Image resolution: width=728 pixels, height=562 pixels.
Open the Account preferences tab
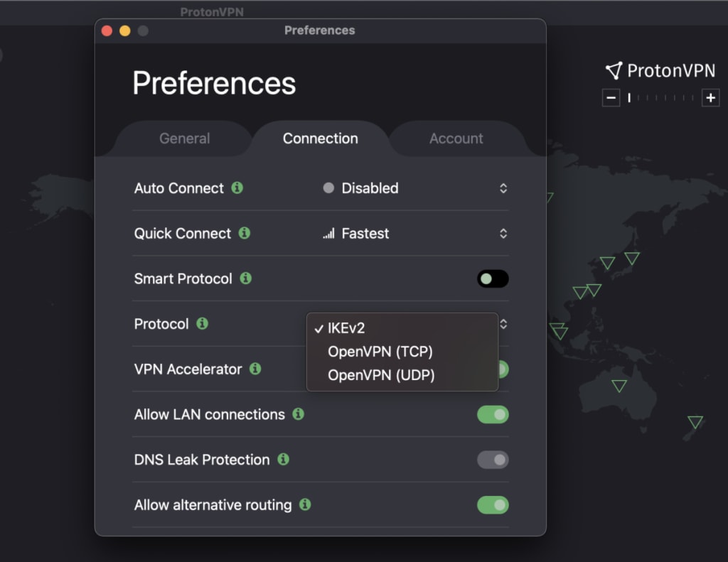point(456,139)
